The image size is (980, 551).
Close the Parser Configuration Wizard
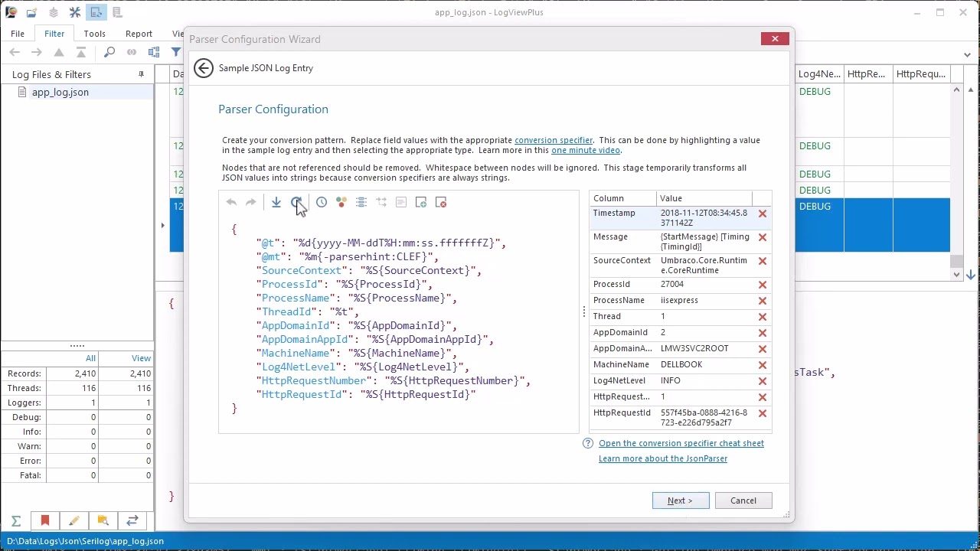click(x=775, y=38)
